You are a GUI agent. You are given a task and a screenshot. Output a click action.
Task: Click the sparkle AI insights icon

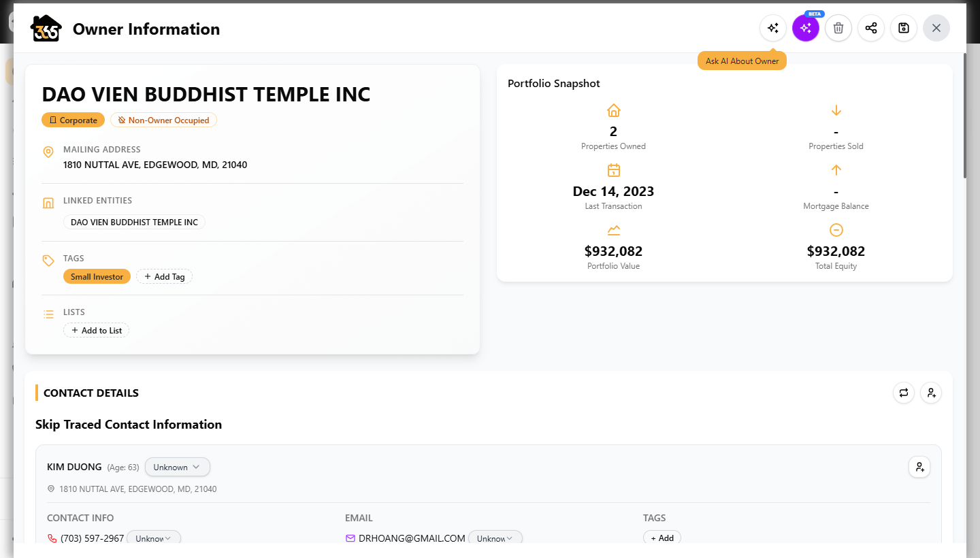[773, 28]
